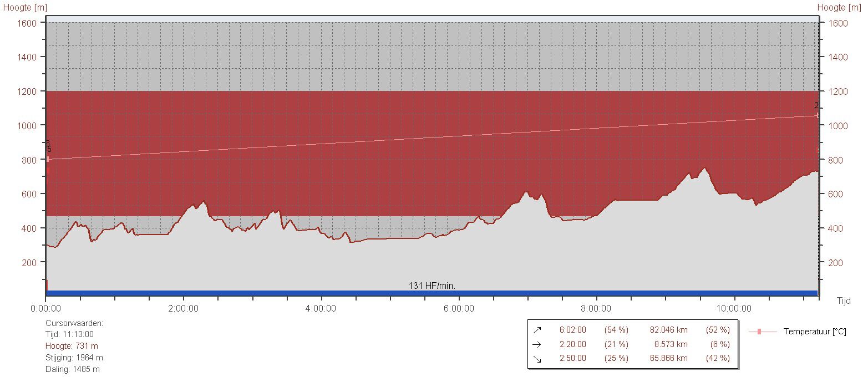Click the descent arrow icon in stats box

(x=536, y=359)
